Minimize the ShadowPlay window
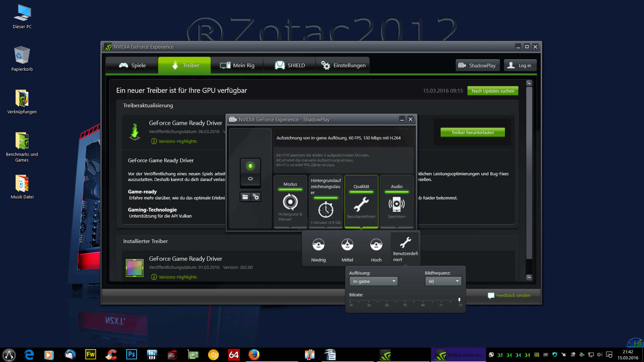This screenshot has width=644, height=362. tap(402, 119)
